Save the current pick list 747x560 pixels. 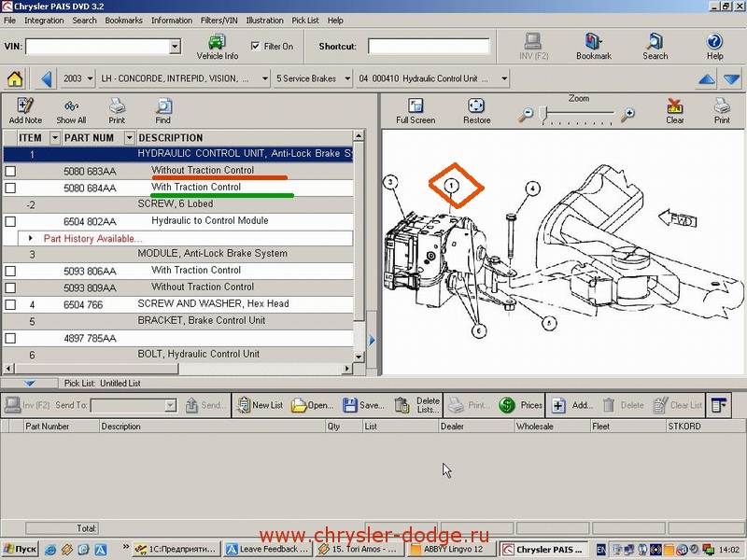click(x=363, y=405)
